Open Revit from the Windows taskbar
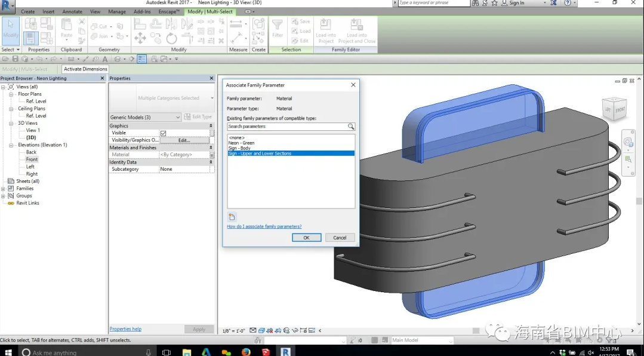Screen dimensions: 644x356 (285, 352)
